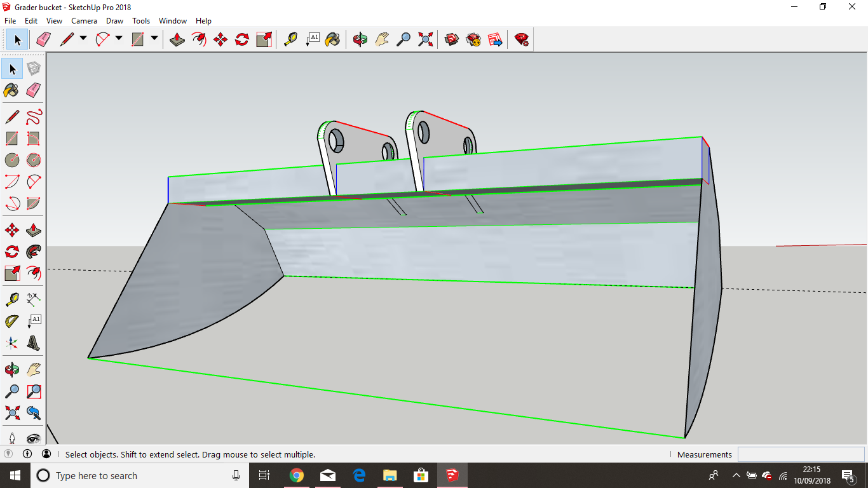Open the Edit menu
This screenshot has height=488, width=868.
coord(31,21)
